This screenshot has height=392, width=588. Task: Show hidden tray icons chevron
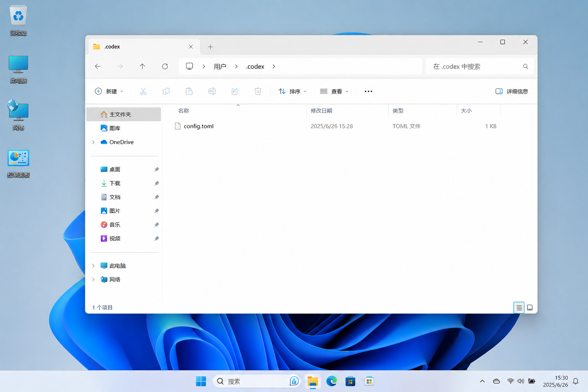[x=482, y=381]
